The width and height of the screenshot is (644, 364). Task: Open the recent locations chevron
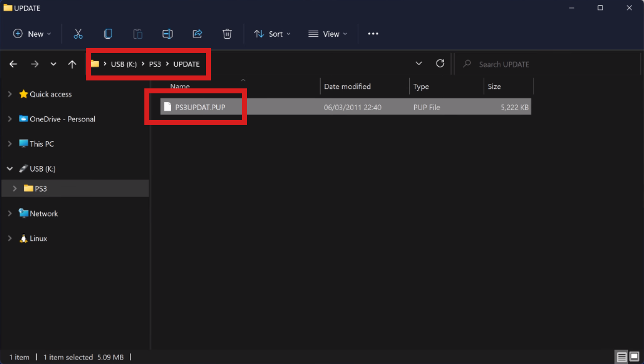53,64
